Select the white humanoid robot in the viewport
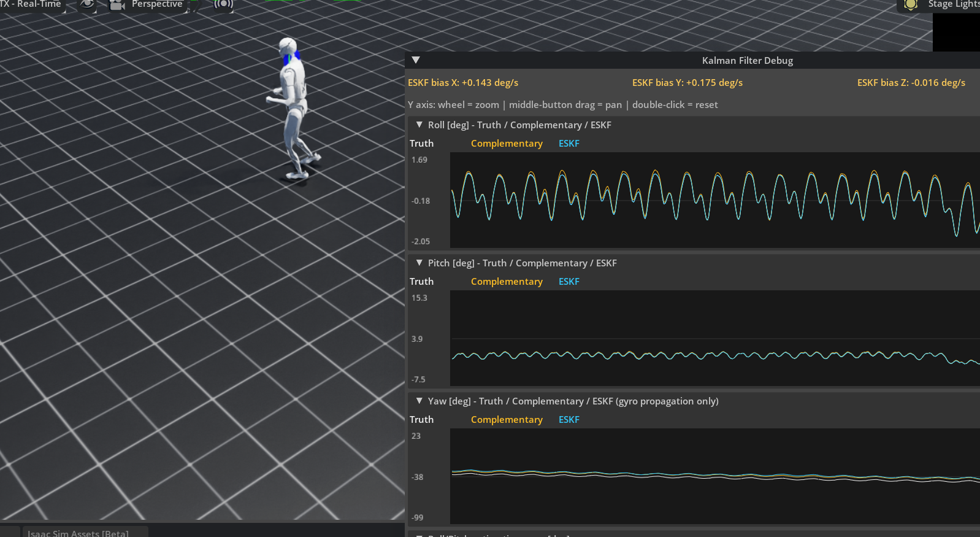980x537 pixels. 293,107
